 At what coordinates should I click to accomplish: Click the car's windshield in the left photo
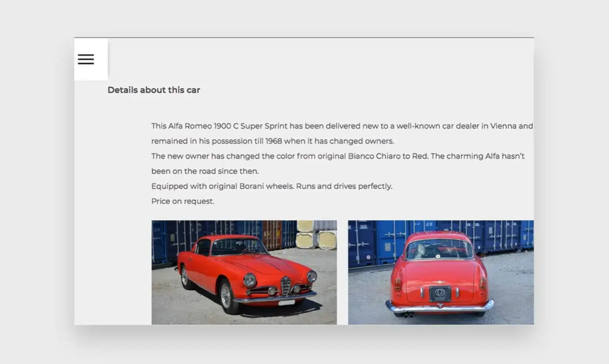coord(239,247)
